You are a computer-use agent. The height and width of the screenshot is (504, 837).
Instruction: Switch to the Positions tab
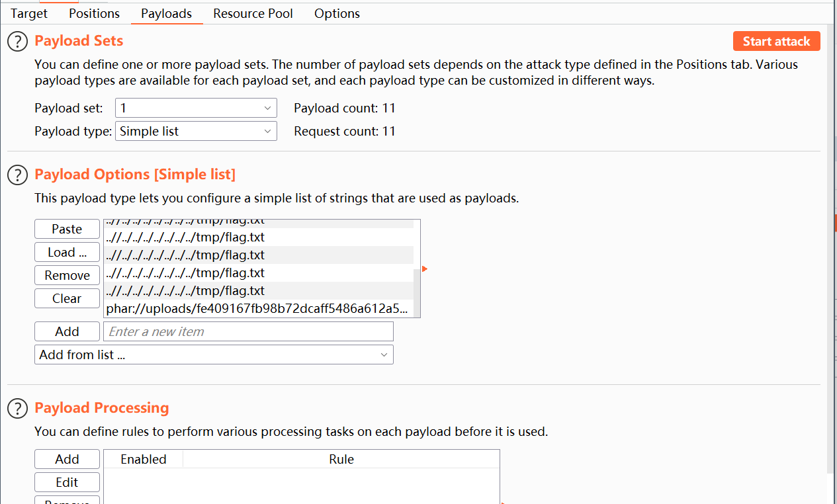click(x=95, y=13)
